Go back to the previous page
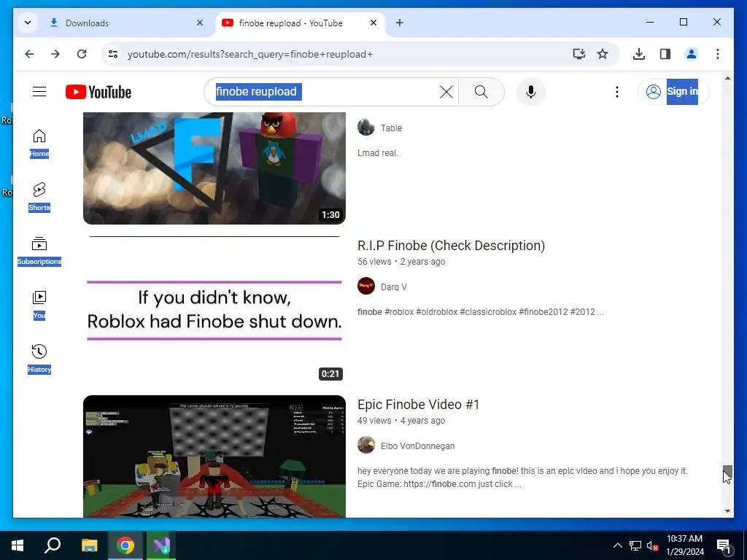The height and width of the screenshot is (560, 747). [x=29, y=54]
